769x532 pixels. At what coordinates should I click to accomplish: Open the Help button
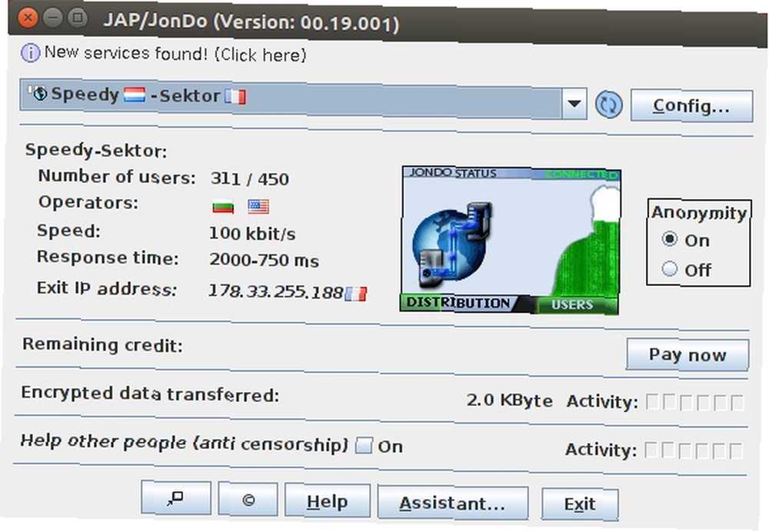click(328, 500)
